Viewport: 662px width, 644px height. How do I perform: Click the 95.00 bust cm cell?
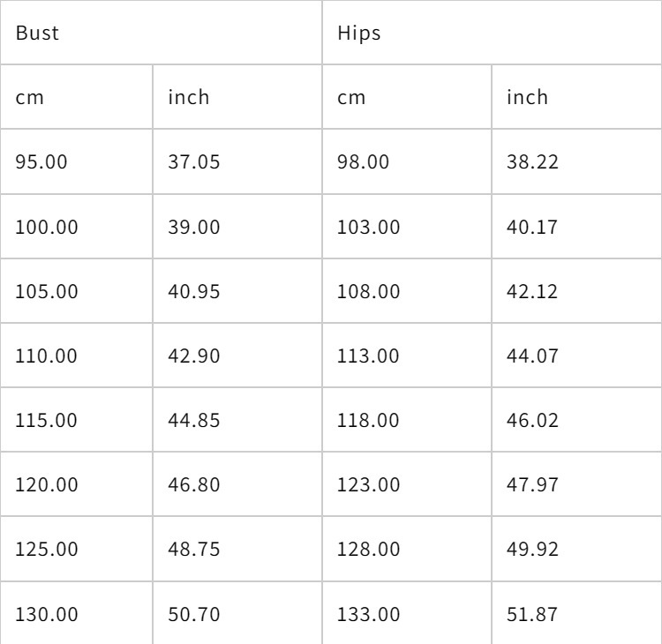pos(41,162)
